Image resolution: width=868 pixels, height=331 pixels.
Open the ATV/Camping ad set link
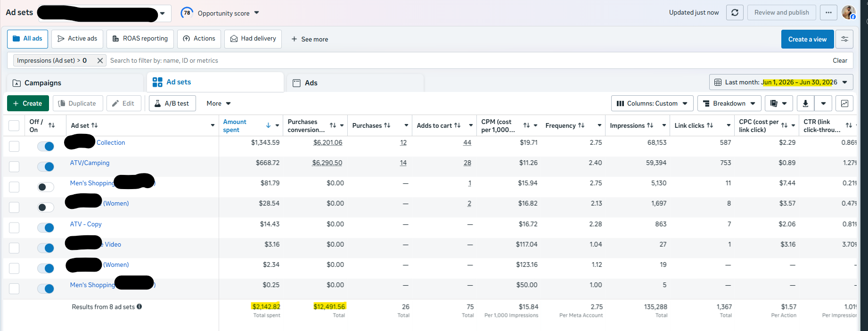[90, 163]
